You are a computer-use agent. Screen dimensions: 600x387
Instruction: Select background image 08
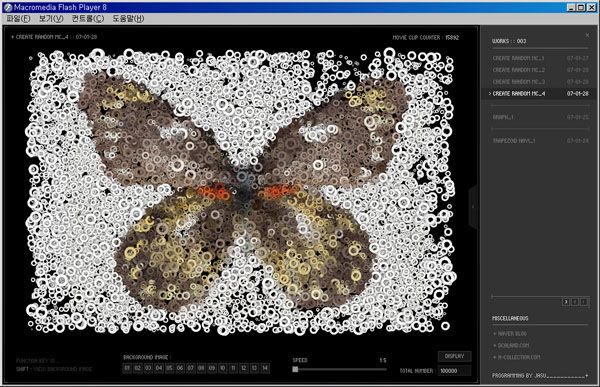pyautogui.click(x=201, y=368)
